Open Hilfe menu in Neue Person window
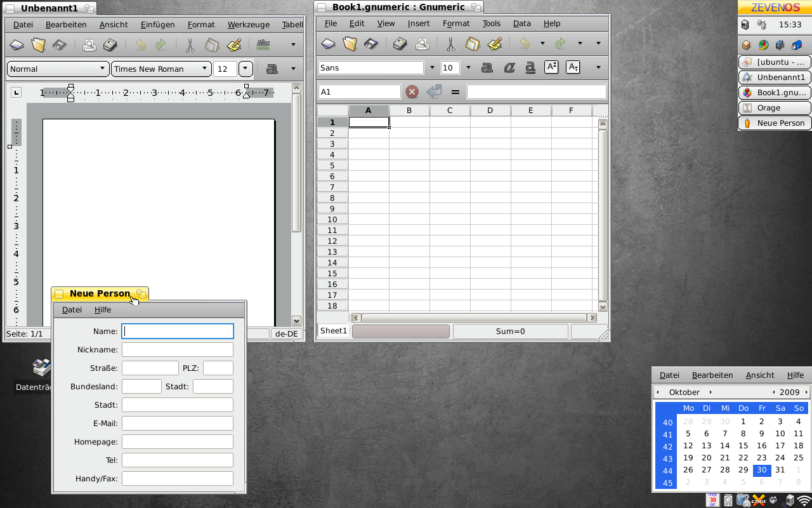 coord(103,310)
